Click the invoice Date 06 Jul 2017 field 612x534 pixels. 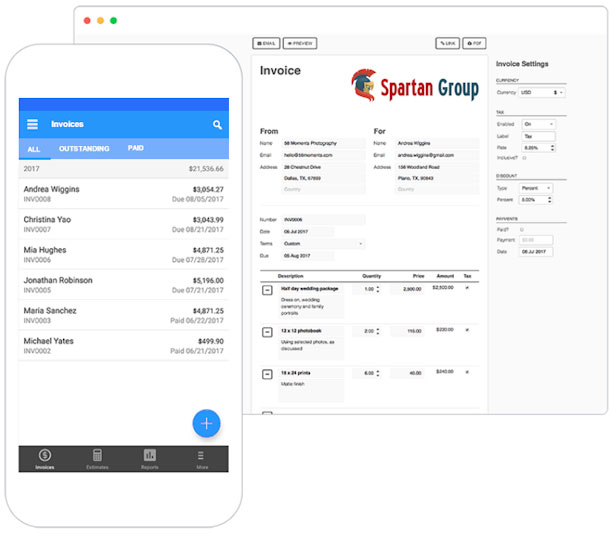(x=308, y=232)
